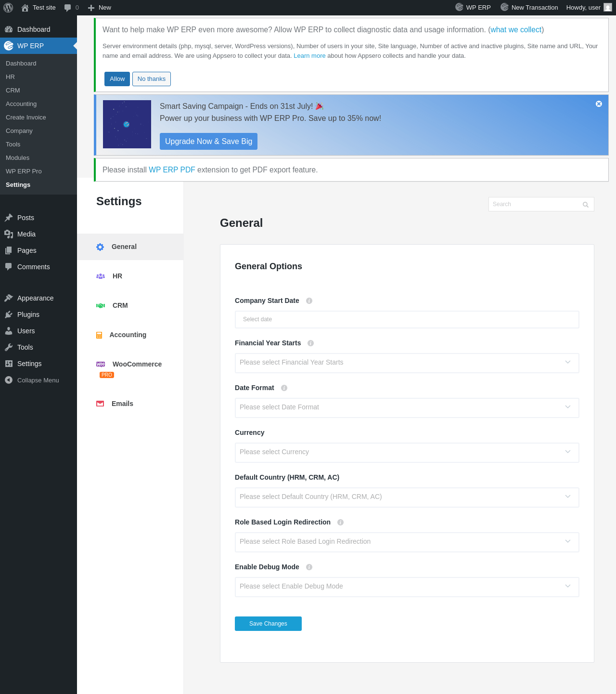This screenshot has width=616, height=694.
Task: Open the WordPress logo menu
Action: [8, 7]
